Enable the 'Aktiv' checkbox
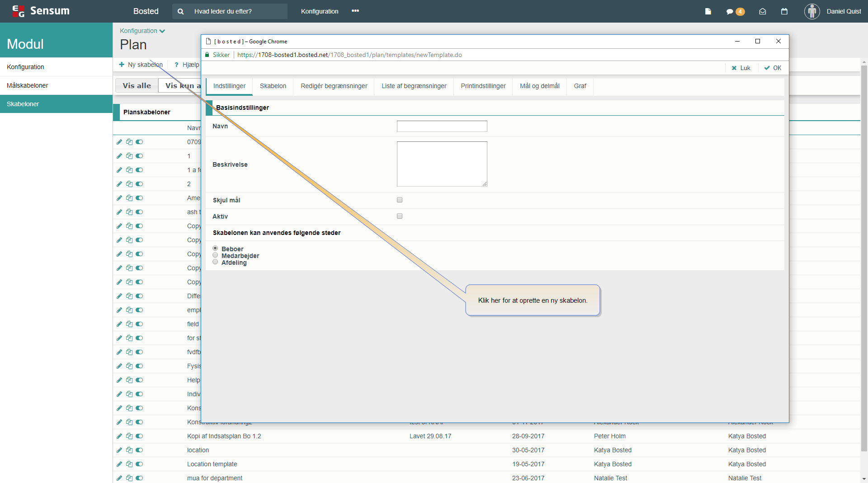The width and height of the screenshot is (868, 483). pos(400,216)
